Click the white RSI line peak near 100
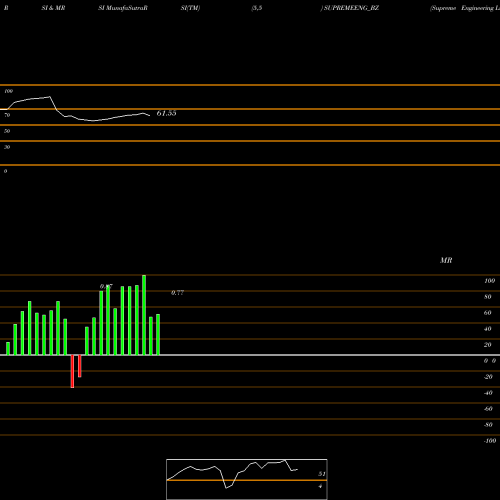500x500 pixels. [49, 97]
